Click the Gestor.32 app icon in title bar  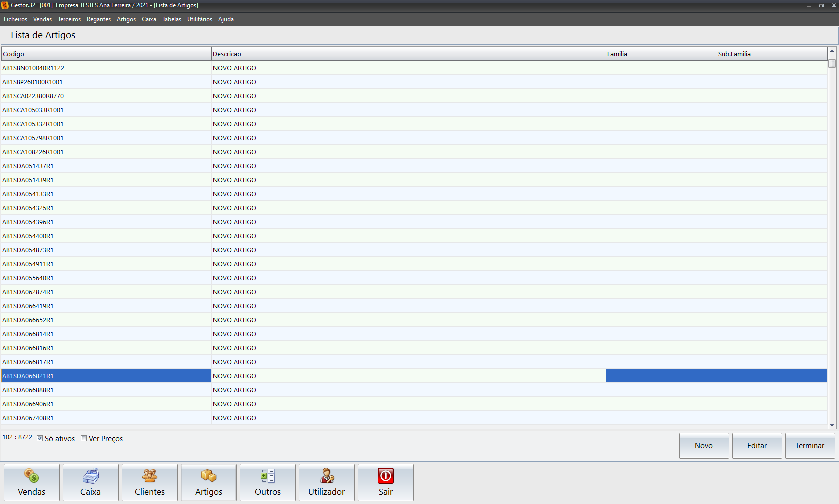5,5
